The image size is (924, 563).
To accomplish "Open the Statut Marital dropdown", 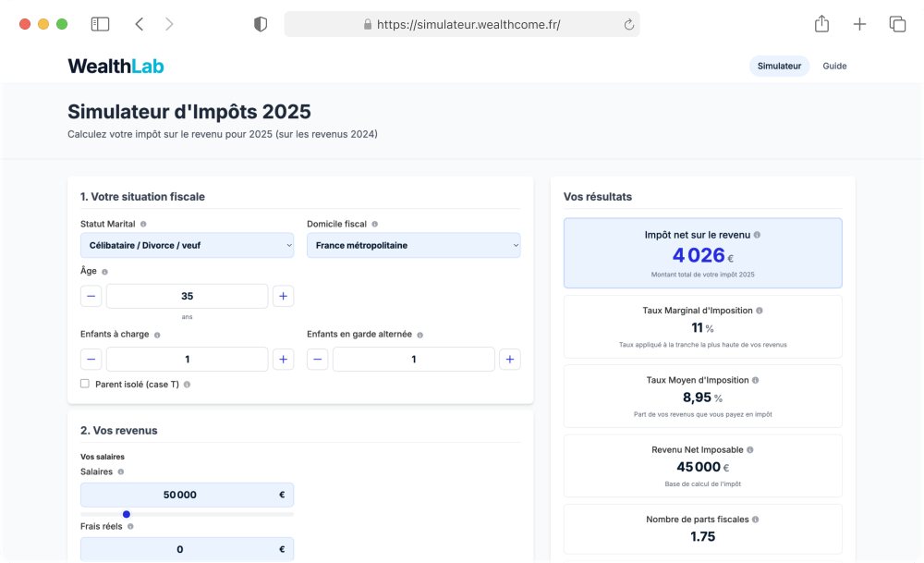I will click(187, 245).
